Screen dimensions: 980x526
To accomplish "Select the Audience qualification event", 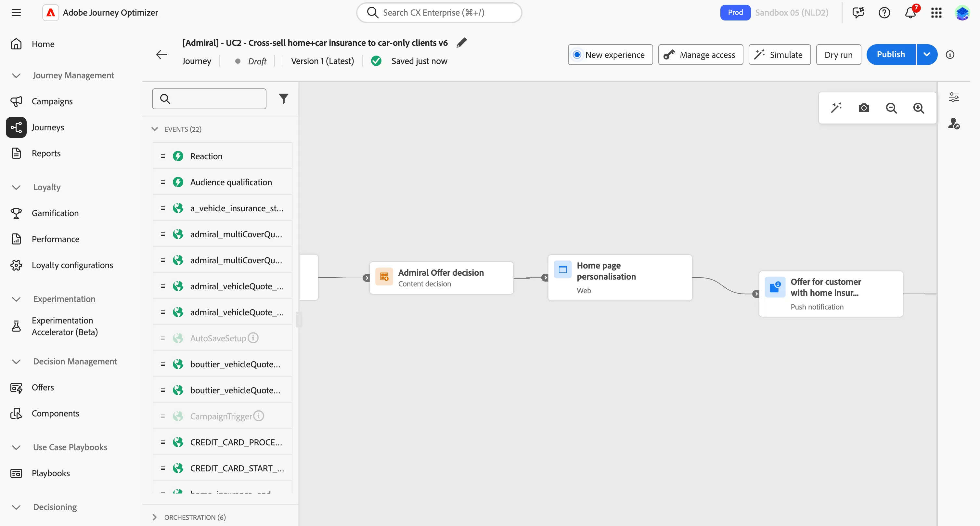I will pos(223,182).
